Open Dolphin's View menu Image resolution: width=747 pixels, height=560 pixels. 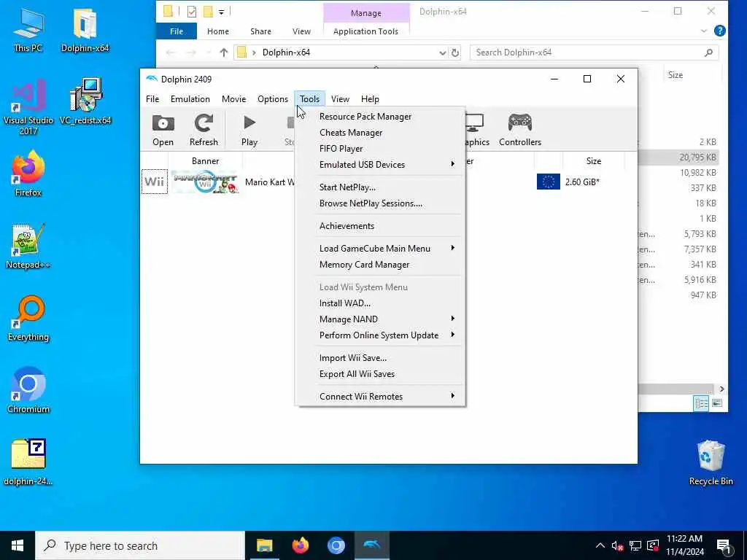coord(340,99)
